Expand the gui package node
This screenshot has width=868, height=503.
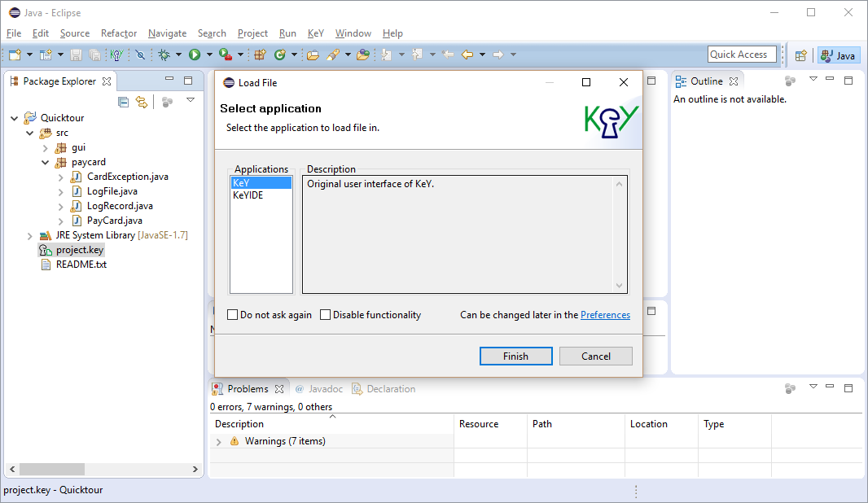[x=46, y=148]
